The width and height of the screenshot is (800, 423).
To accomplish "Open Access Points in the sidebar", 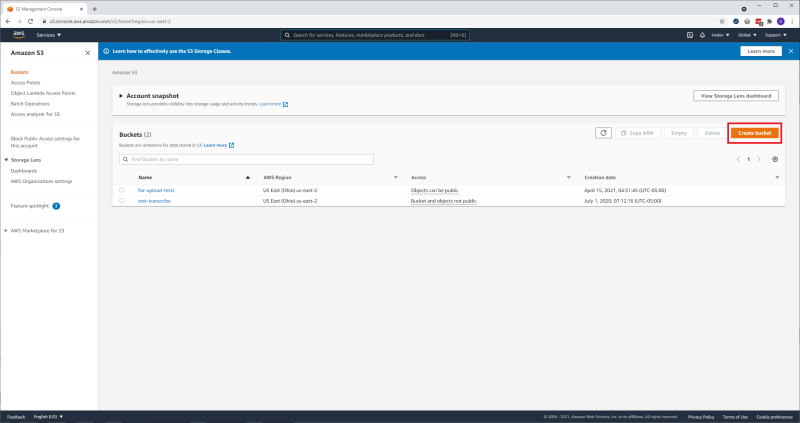I will pos(26,83).
